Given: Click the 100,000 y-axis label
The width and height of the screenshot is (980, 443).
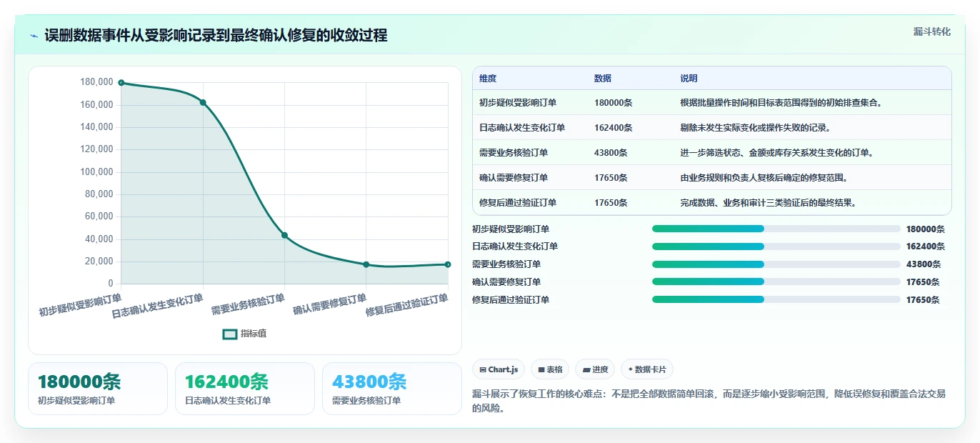Looking at the screenshot, I should (x=97, y=171).
